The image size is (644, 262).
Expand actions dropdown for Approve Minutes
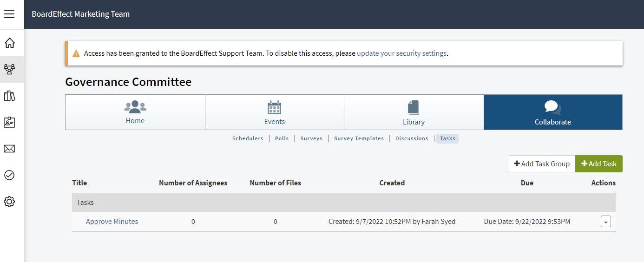pyautogui.click(x=605, y=222)
